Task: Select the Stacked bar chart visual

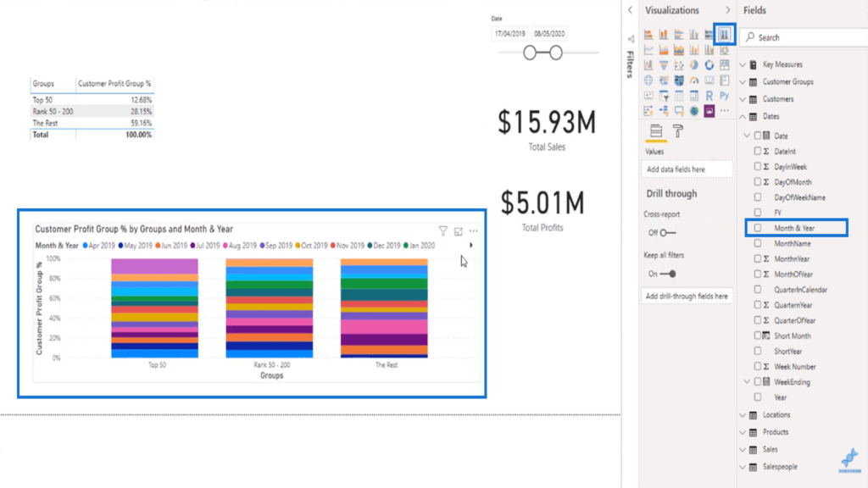Action: (648, 35)
